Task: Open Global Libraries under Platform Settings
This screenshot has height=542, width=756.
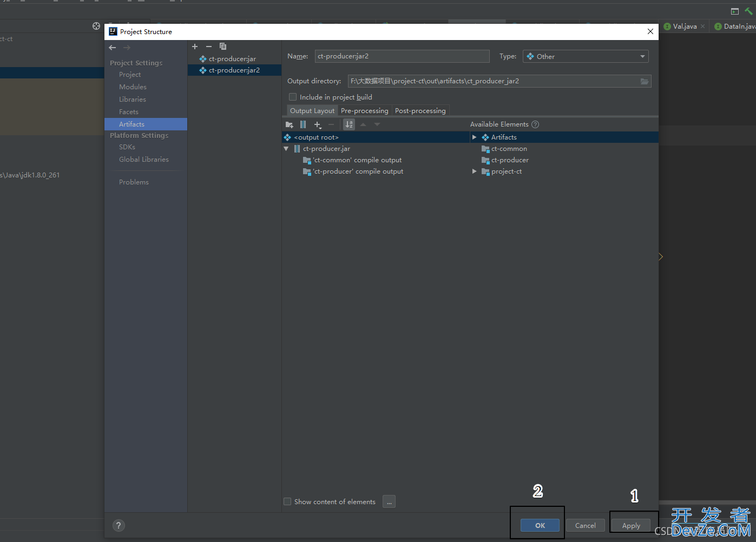Action: click(x=144, y=160)
